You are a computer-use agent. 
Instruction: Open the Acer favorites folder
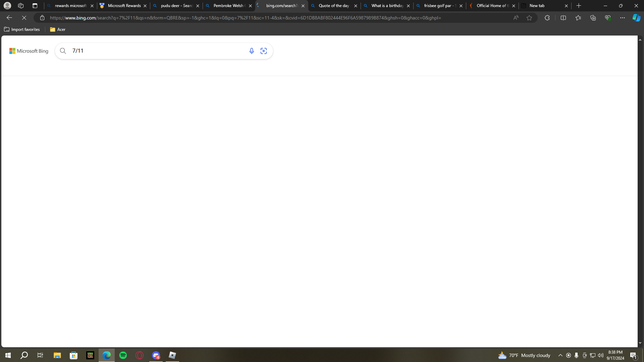click(x=58, y=29)
